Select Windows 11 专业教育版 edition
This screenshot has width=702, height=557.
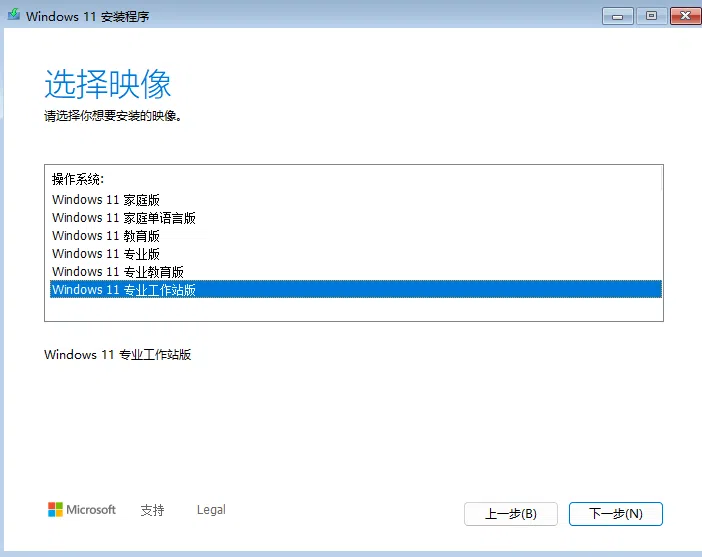point(355,271)
